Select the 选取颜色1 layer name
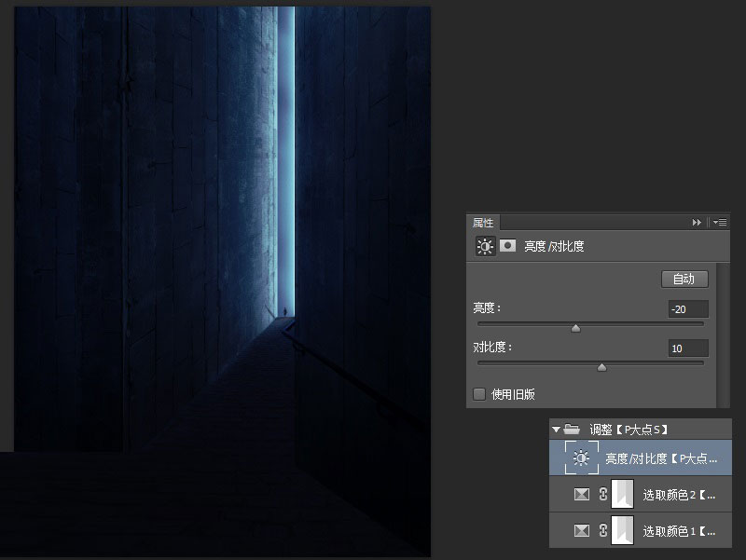746x560 pixels. (x=679, y=531)
